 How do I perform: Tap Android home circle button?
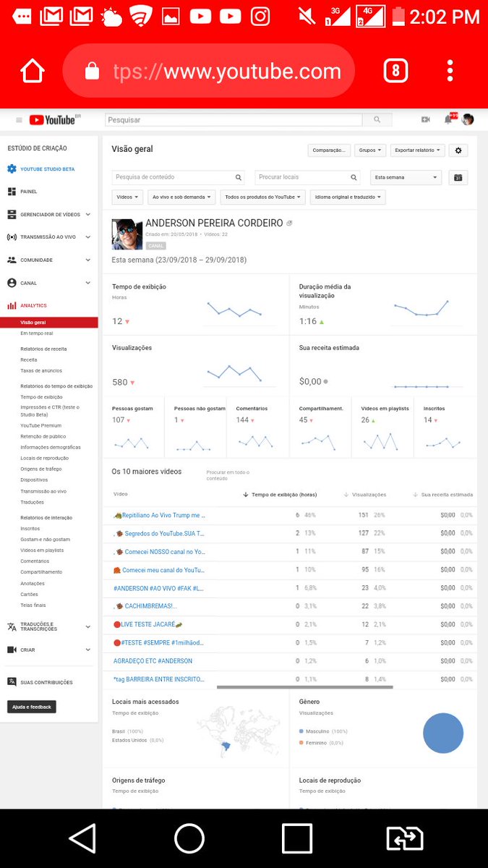(189, 838)
